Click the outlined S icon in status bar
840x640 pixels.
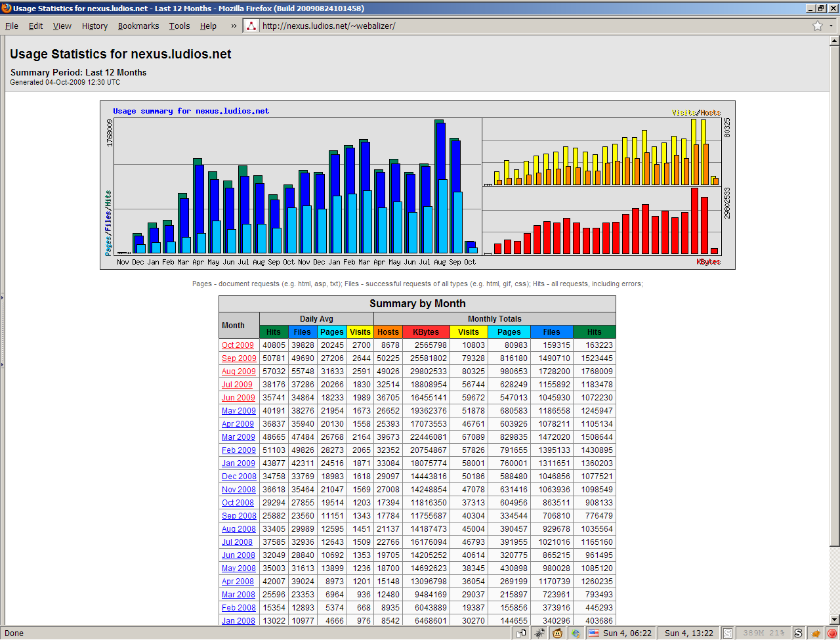[x=727, y=633]
